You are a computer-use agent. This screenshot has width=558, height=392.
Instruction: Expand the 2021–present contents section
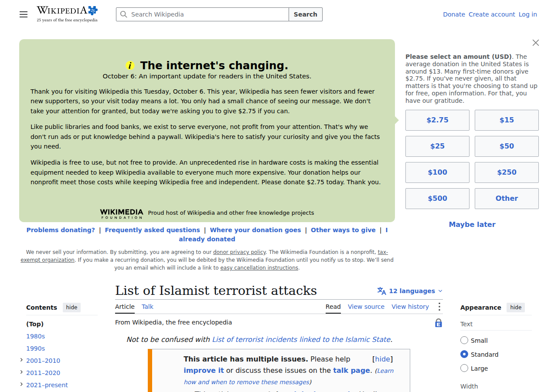click(x=22, y=385)
